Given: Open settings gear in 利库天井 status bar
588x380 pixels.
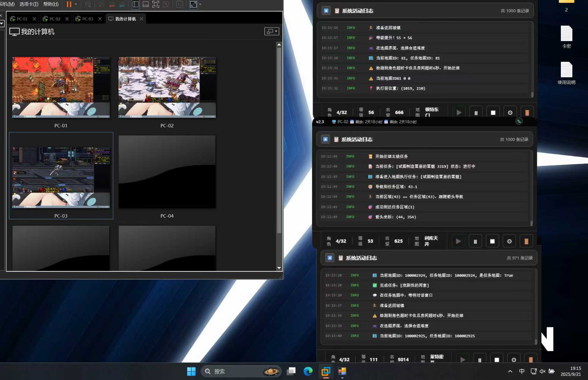Looking at the screenshot, I should [x=509, y=241].
